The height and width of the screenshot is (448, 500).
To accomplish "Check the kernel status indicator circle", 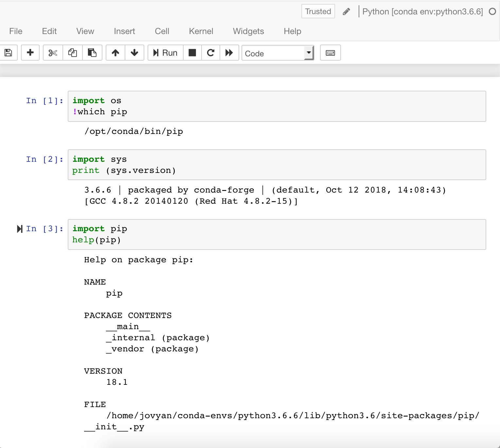I will click(x=492, y=11).
